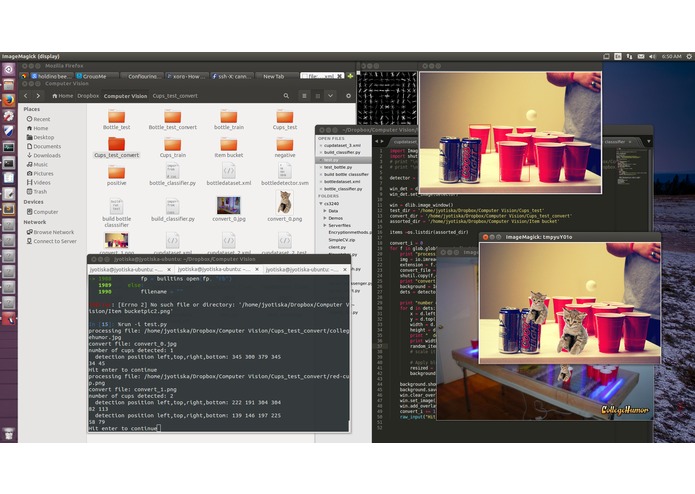
Task: Open Recent in Places sidebar
Action: coord(39,119)
